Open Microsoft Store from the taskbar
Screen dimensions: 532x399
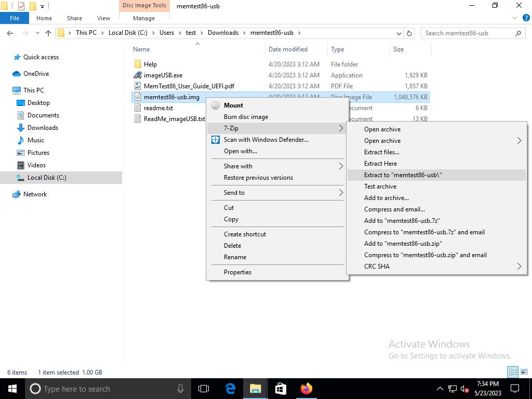click(281, 389)
